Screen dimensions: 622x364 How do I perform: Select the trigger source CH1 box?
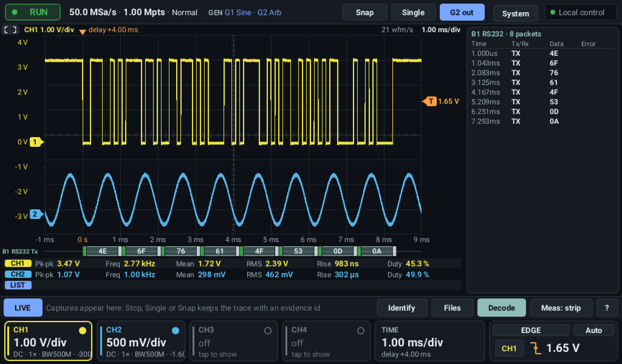(x=509, y=348)
